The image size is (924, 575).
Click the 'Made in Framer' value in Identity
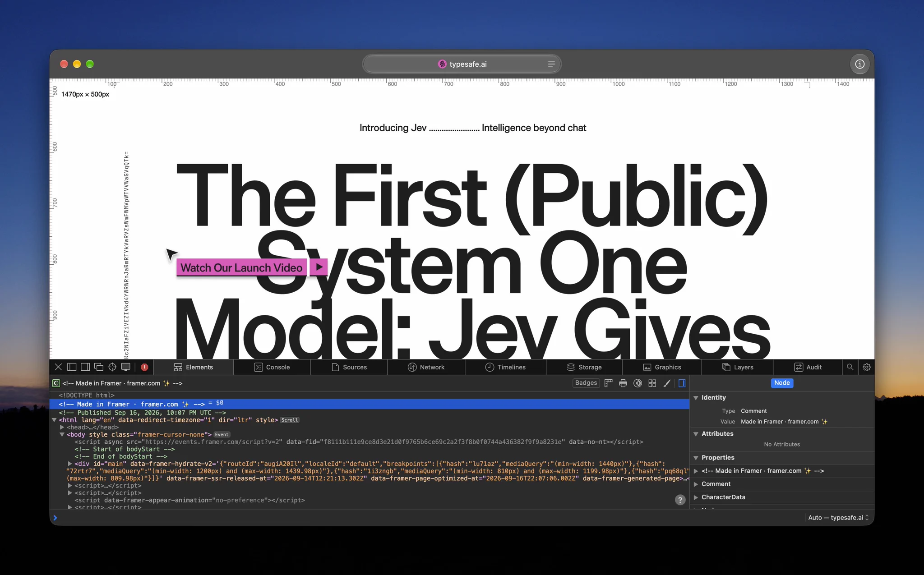(x=784, y=422)
